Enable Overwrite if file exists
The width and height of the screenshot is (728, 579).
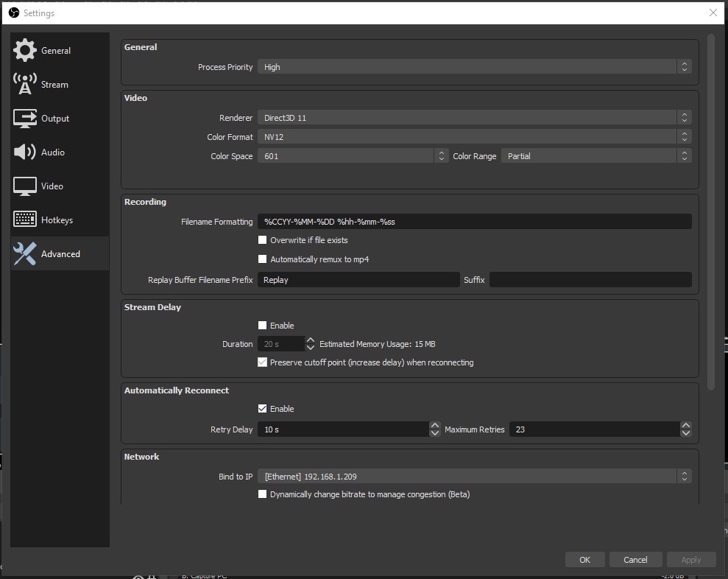tap(262, 240)
